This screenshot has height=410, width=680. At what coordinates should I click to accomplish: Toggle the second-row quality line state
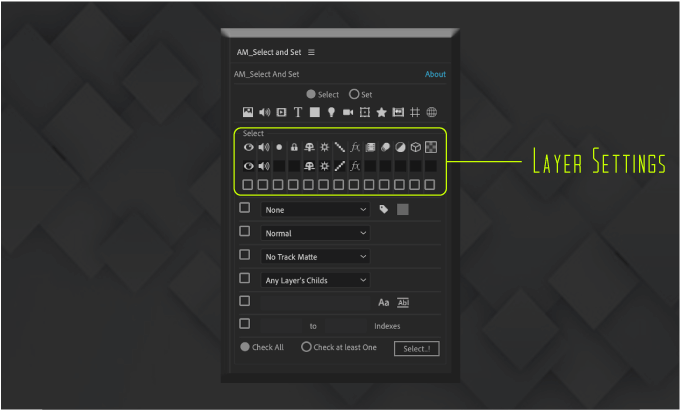340,166
